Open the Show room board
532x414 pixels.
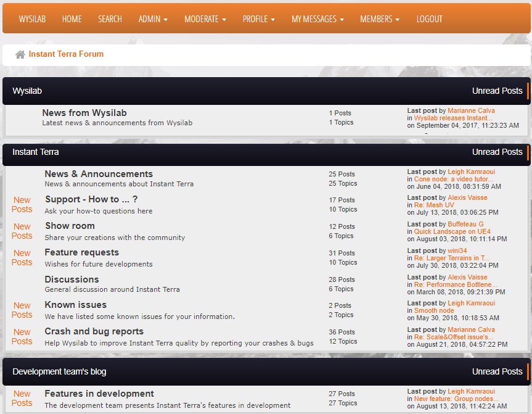(x=70, y=226)
